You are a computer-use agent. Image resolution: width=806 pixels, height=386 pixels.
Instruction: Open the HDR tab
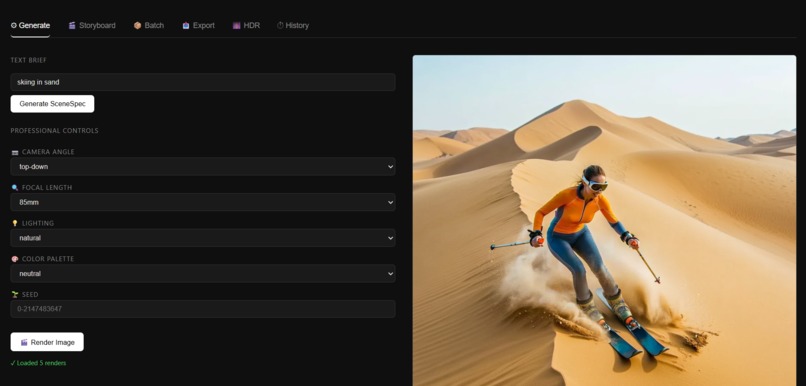coord(246,25)
